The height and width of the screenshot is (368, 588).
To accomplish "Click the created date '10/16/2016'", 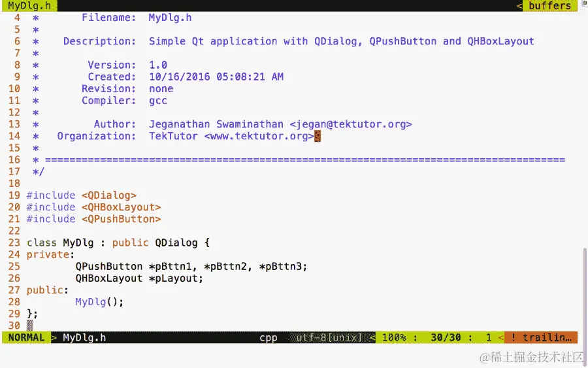I will [x=179, y=77].
